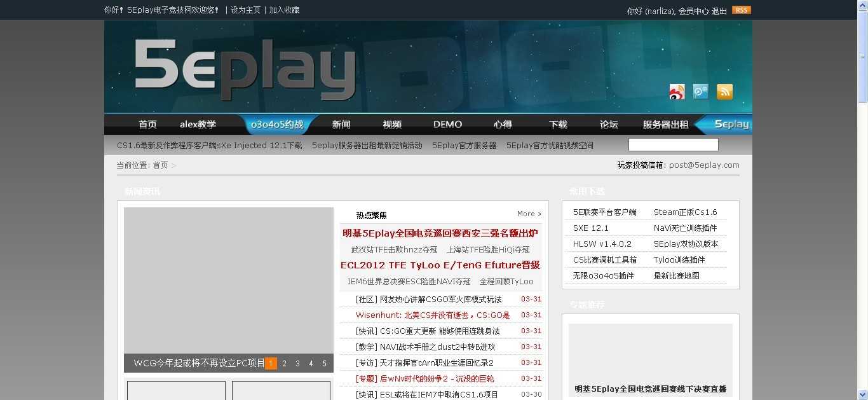Select slide 2 in the slideshow pager
The image size is (868, 400).
coord(284,364)
